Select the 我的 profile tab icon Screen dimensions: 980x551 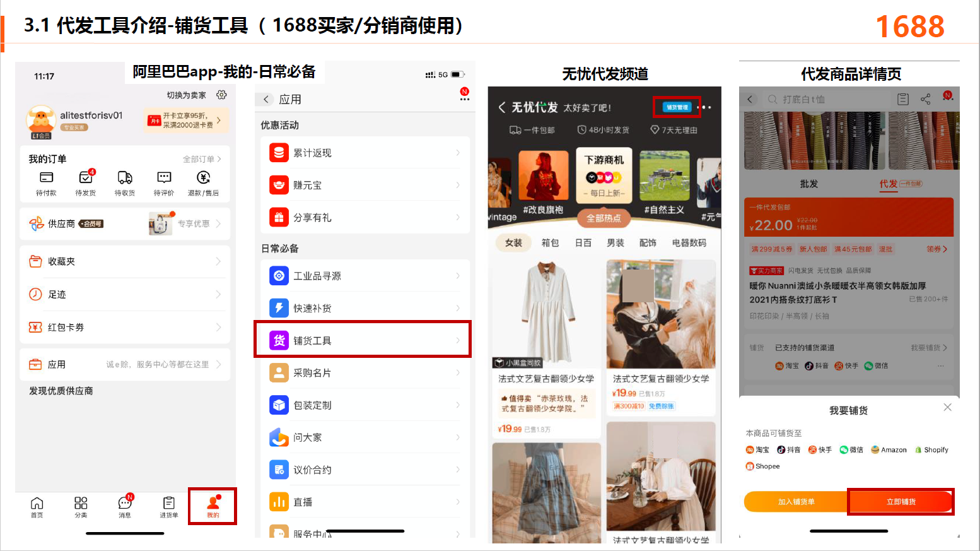[x=213, y=502]
